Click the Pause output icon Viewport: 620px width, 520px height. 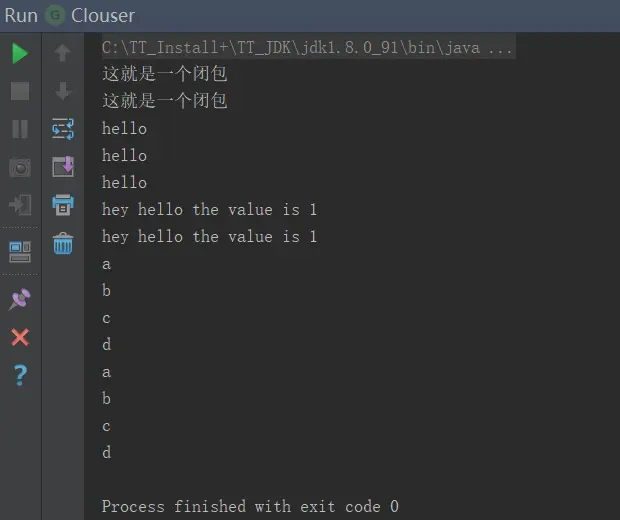(20, 129)
